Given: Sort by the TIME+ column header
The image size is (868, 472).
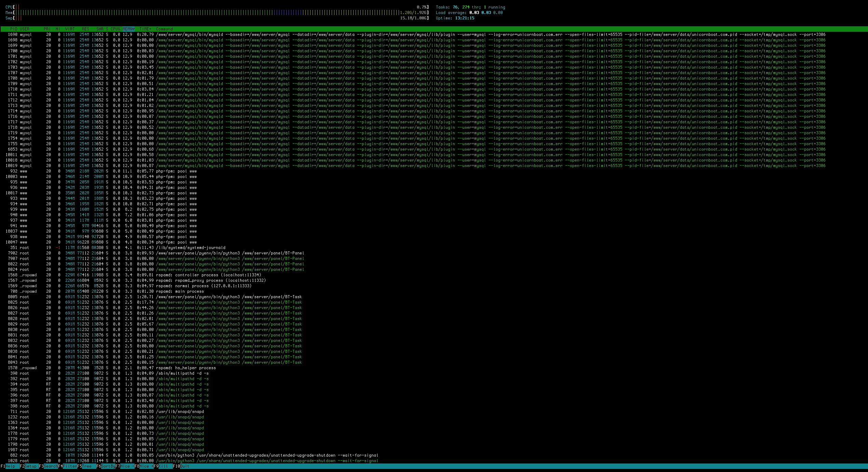Looking at the screenshot, I should (x=145, y=29).
